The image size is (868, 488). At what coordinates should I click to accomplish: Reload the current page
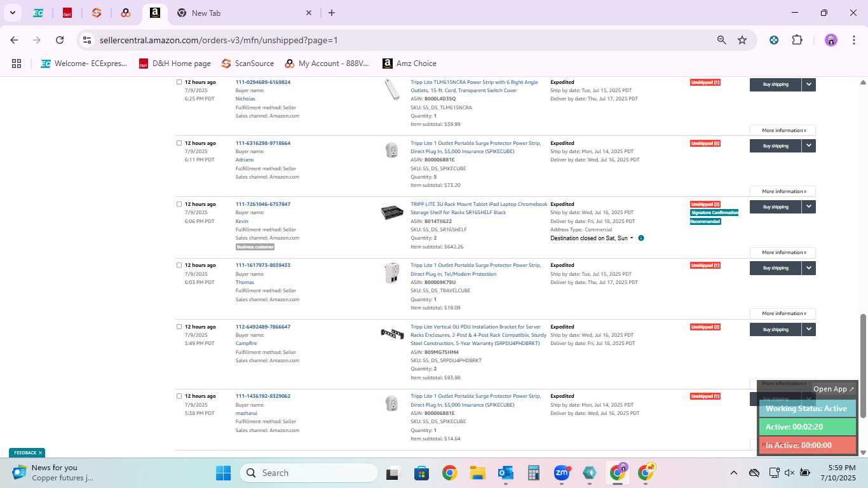(x=60, y=40)
